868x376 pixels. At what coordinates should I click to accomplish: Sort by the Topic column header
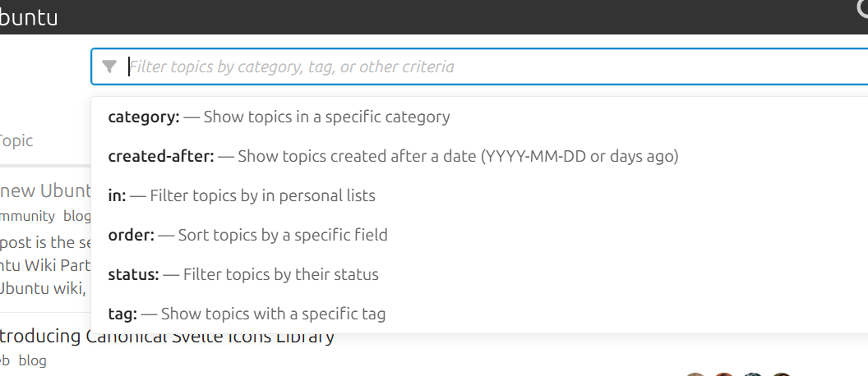click(16, 140)
